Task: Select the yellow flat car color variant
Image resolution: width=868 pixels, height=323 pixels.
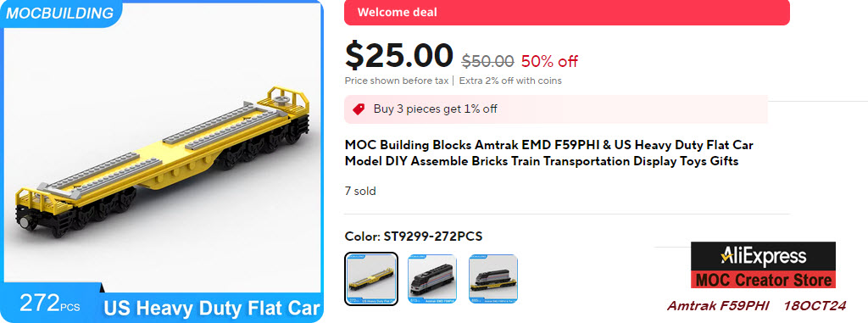Action: click(371, 279)
